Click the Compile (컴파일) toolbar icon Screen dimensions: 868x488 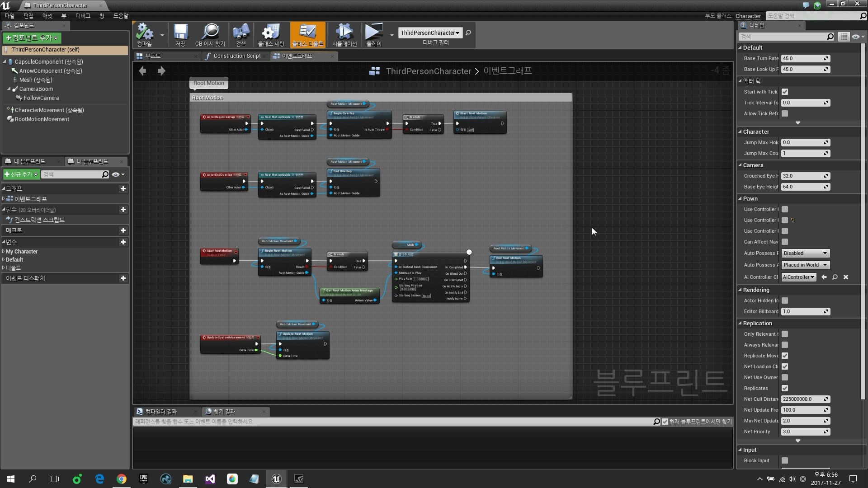145,35
